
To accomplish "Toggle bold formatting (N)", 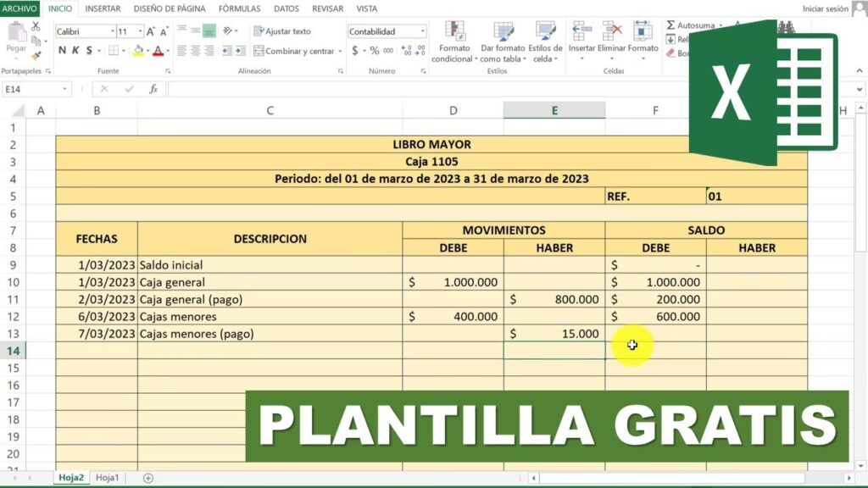I will click(62, 51).
